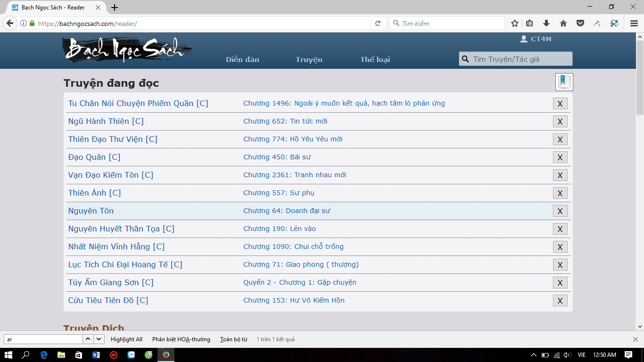
Task: Save the page to Pocket
Action: coord(580,24)
